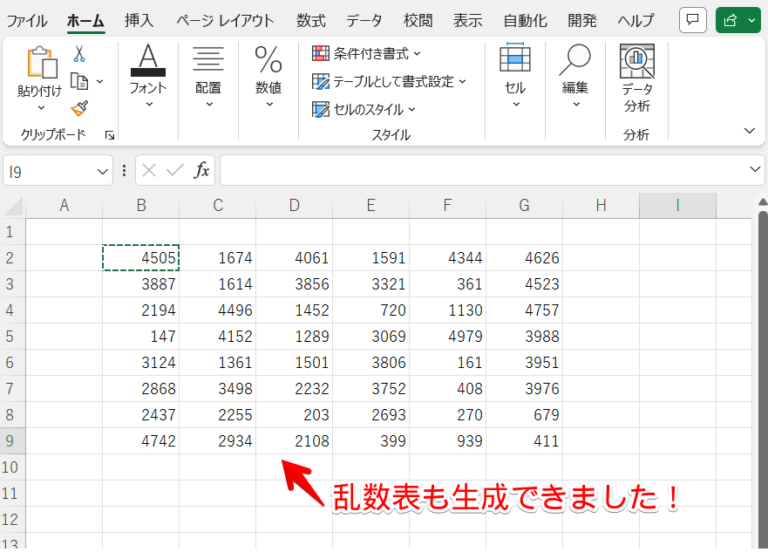Click the 貼り付け paste icon
Screen dimensions: 768x559
click(42, 62)
